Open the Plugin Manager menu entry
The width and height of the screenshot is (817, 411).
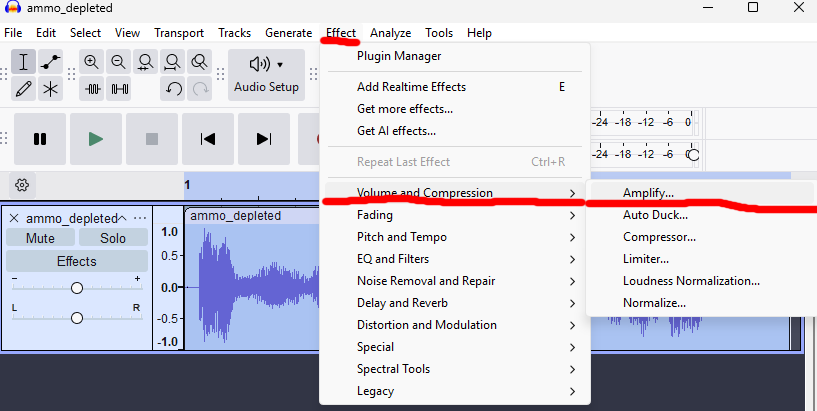click(x=399, y=56)
